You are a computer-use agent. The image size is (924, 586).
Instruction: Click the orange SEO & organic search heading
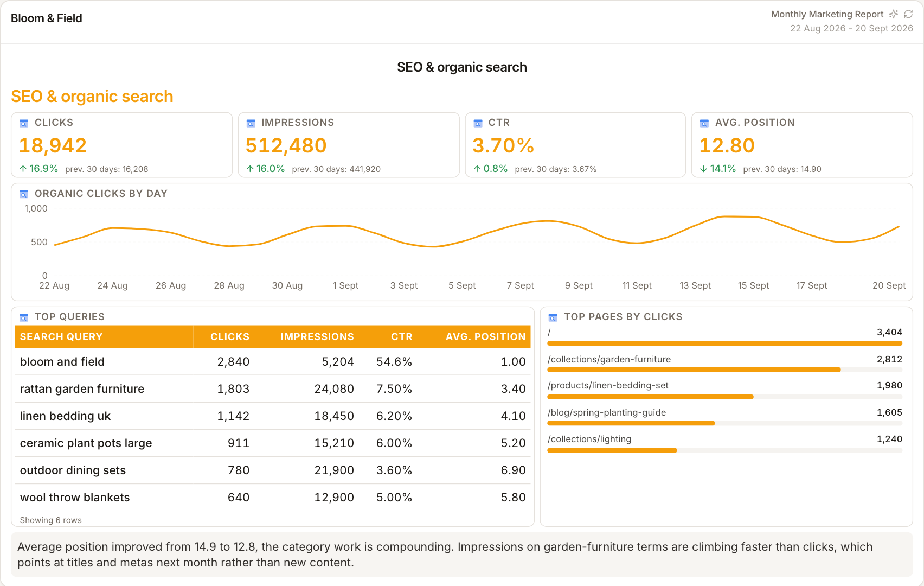92,97
